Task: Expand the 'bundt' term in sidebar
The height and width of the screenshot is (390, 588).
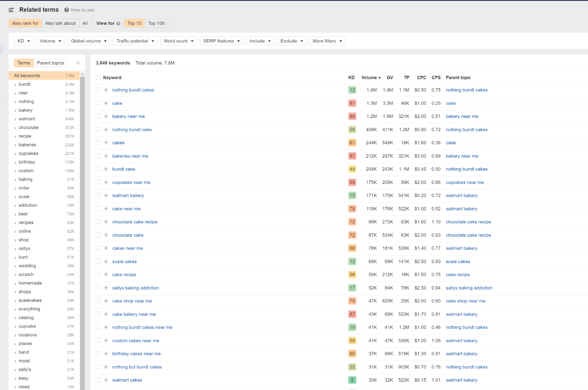Action: (15, 85)
